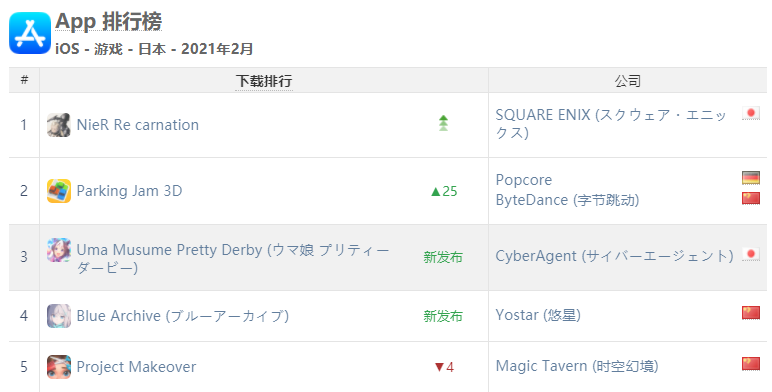772x392 pixels.
Task: Click the 下载排行 column header
Action: pyautogui.click(x=264, y=81)
